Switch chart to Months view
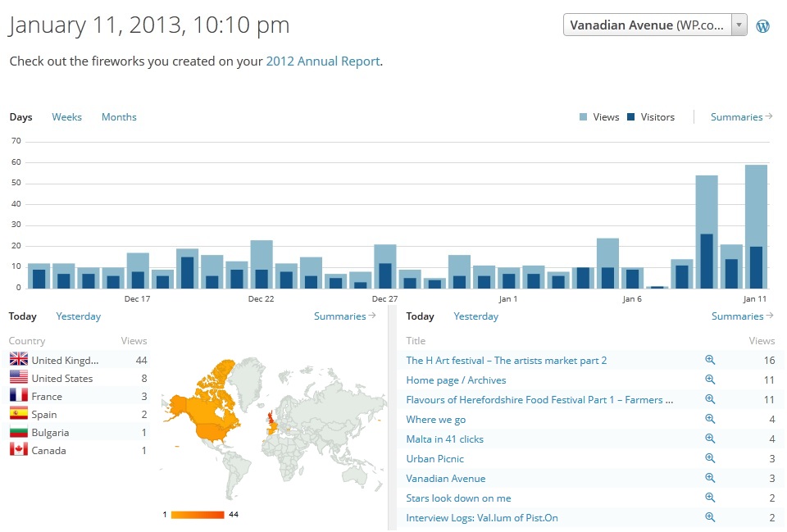The image size is (787, 532). [119, 117]
